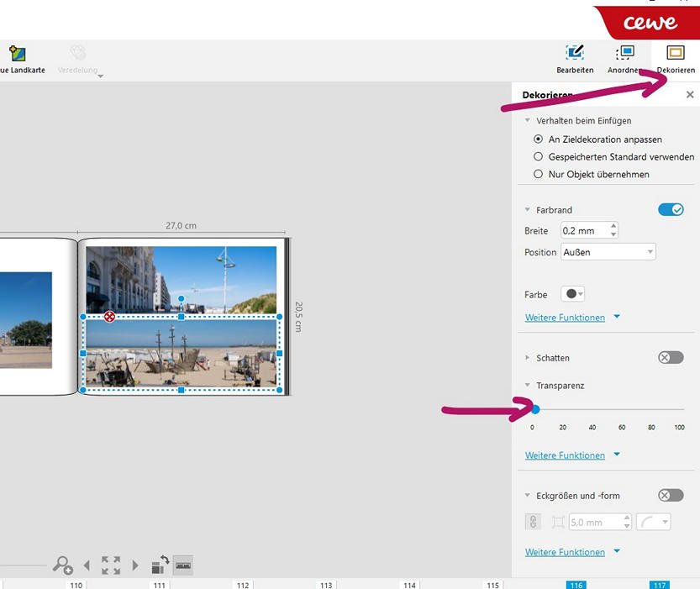Click the Dekorieren toolbar icon
Image resolution: width=700 pixels, height=589 pixels.
(x=676, y=58)
